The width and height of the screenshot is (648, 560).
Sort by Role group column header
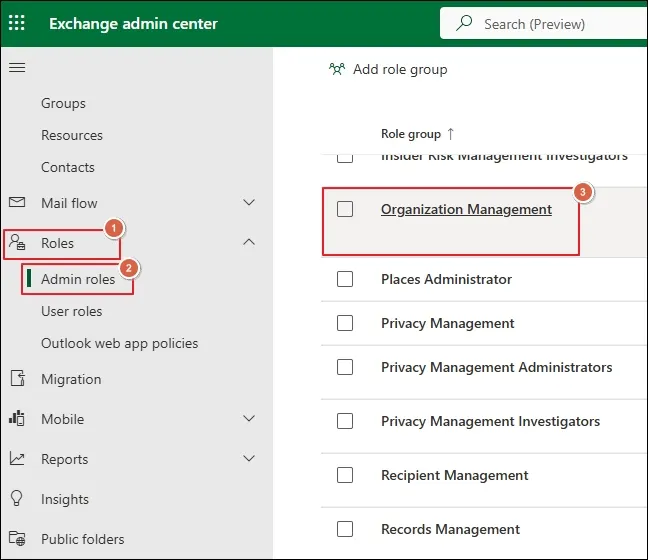pyautogui.click(x=411, y=134)
